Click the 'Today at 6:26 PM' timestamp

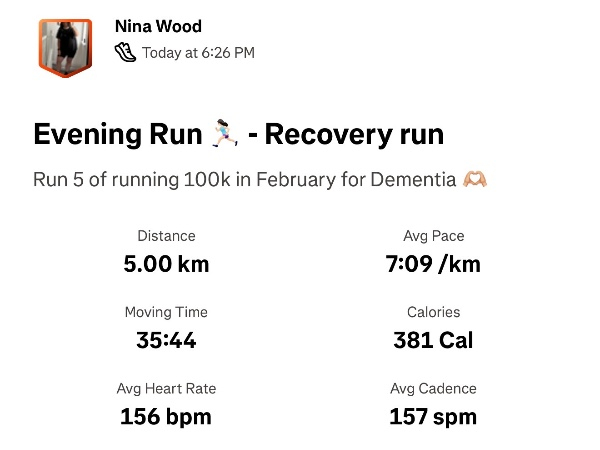click(x=198, y=52)
